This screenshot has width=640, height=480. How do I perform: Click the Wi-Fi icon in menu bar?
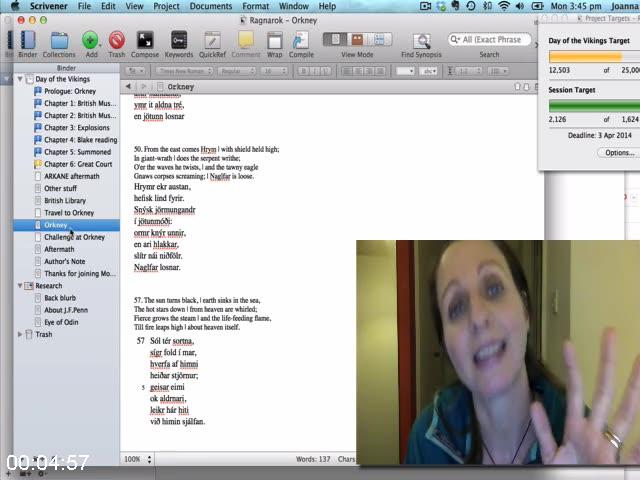[x=504, y=6]
